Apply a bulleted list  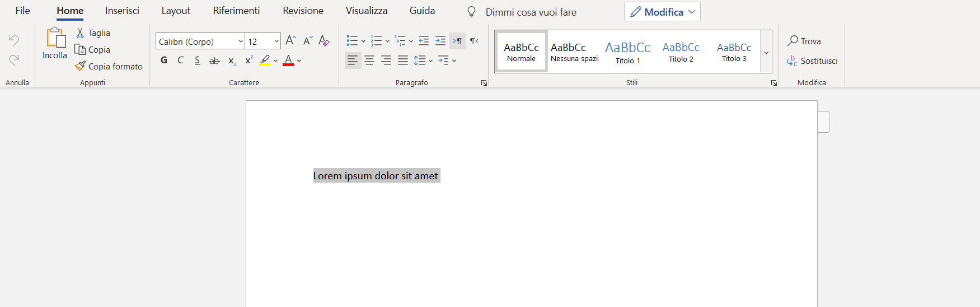352,41
